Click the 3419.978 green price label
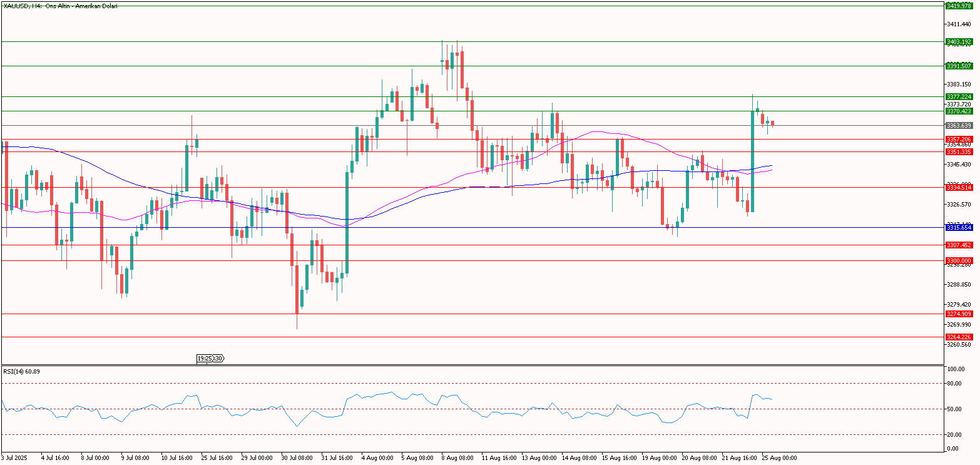980x465 pixels. click(958, 6)
